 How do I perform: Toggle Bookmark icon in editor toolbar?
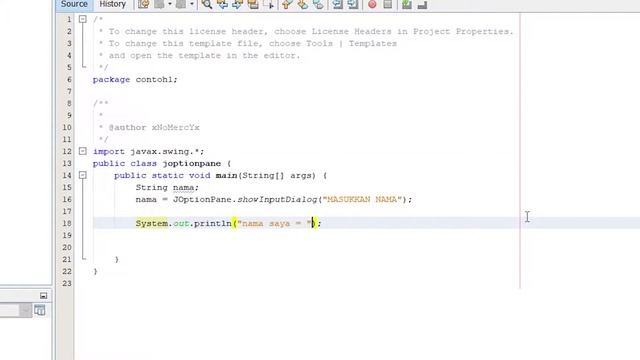(318, 4)
